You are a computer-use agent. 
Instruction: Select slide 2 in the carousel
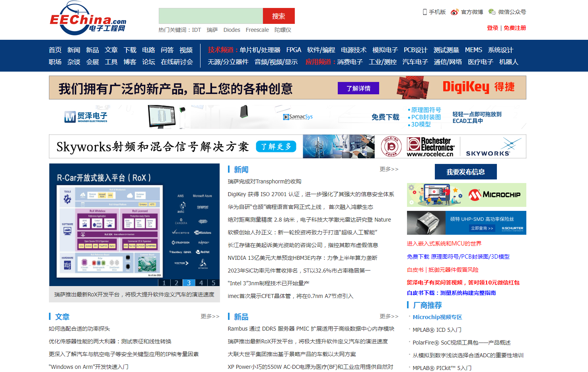point(176,282)
